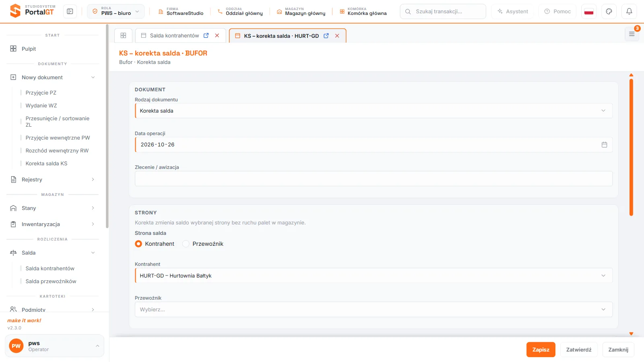Viewport: 644px width, 362px height.
Task: Open KS korekta salda tab in new window
Action: point(326,36)
